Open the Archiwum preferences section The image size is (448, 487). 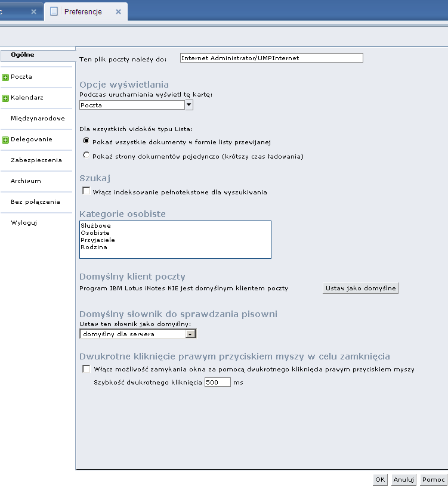tap(26, 181)
